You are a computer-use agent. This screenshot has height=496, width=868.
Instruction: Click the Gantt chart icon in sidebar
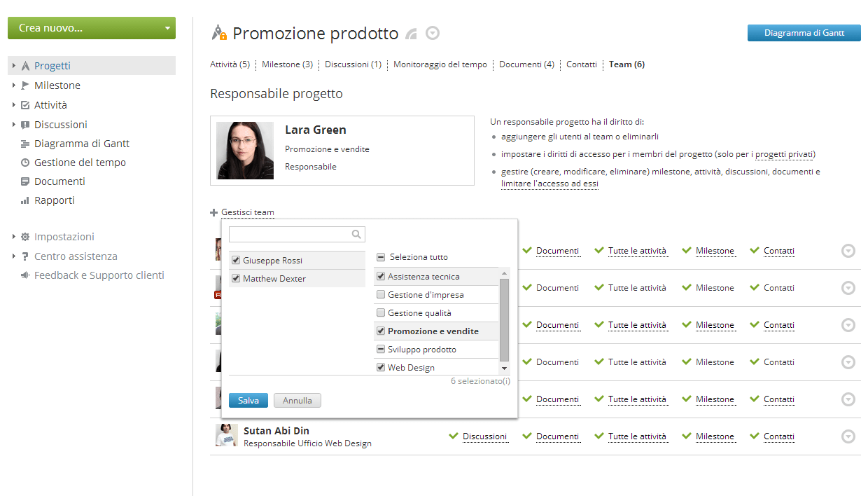click(x=25, y=144)
